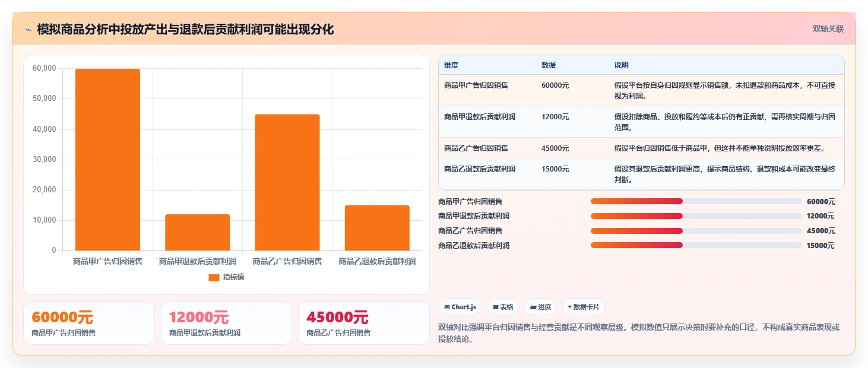The width and height of the screenshot is (868, 368).
Task: Click the 12000元 data card
Action: [x=226, y=323]
